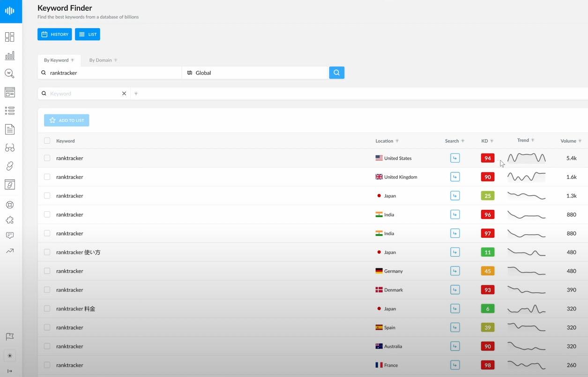Check the ranktracker 使い方 row checkbox
Viewport: 588px width, 377px height.
pos(47,252)
